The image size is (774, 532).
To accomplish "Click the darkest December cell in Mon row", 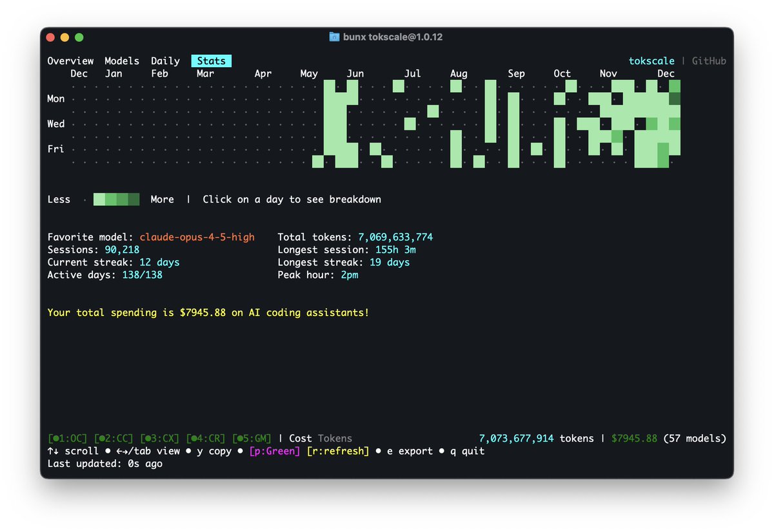I will (x=675, y=99).
